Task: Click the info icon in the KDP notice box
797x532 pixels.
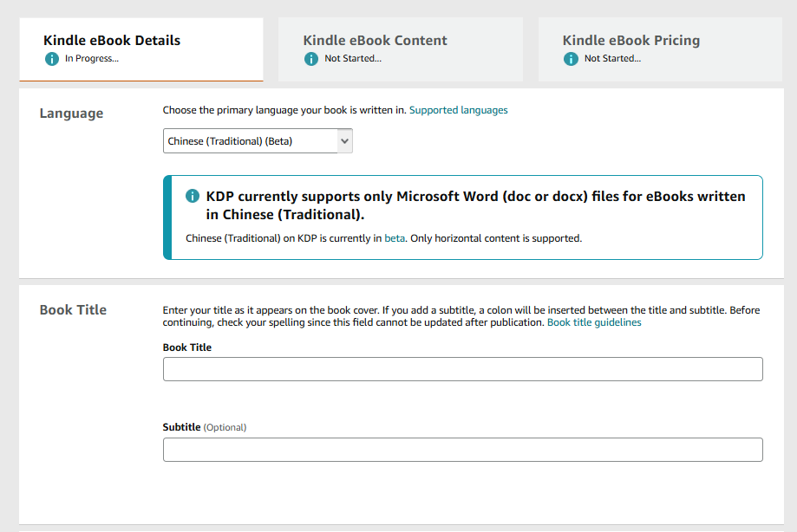Action: pos(193,196)
